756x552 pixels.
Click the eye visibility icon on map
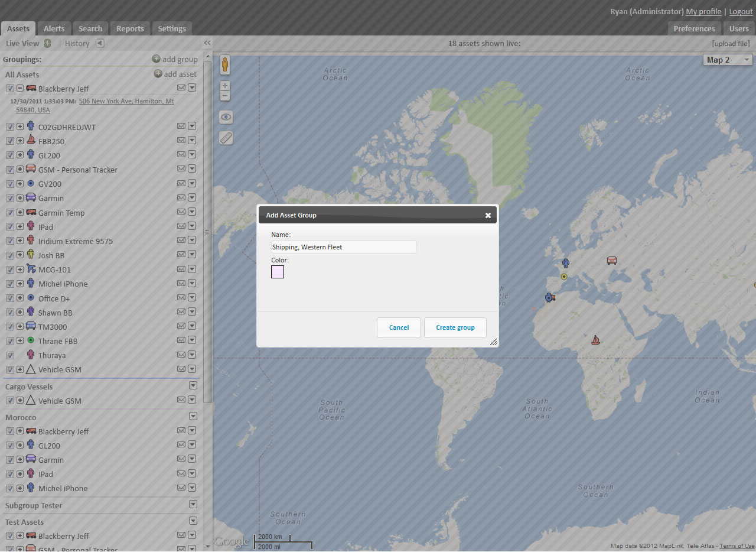coord(226,117)
